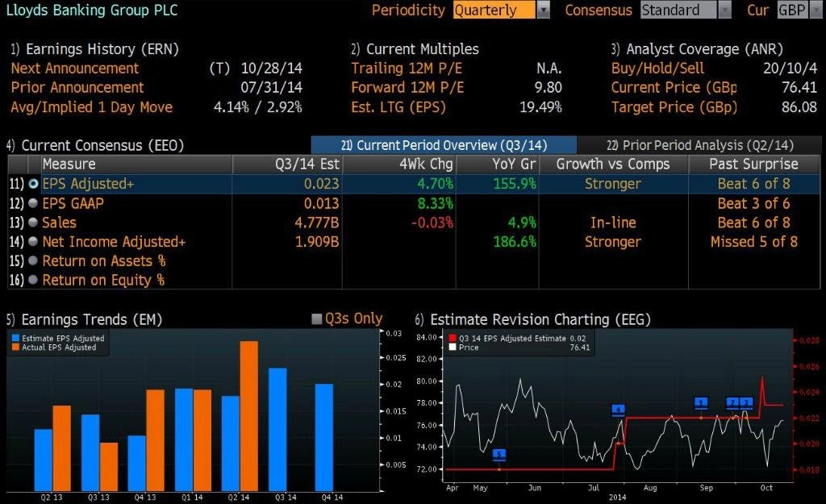Click the Target Price value 86.08
This screenshot has width=826, height=504.
pyautogui.click(x=799, y=107)
